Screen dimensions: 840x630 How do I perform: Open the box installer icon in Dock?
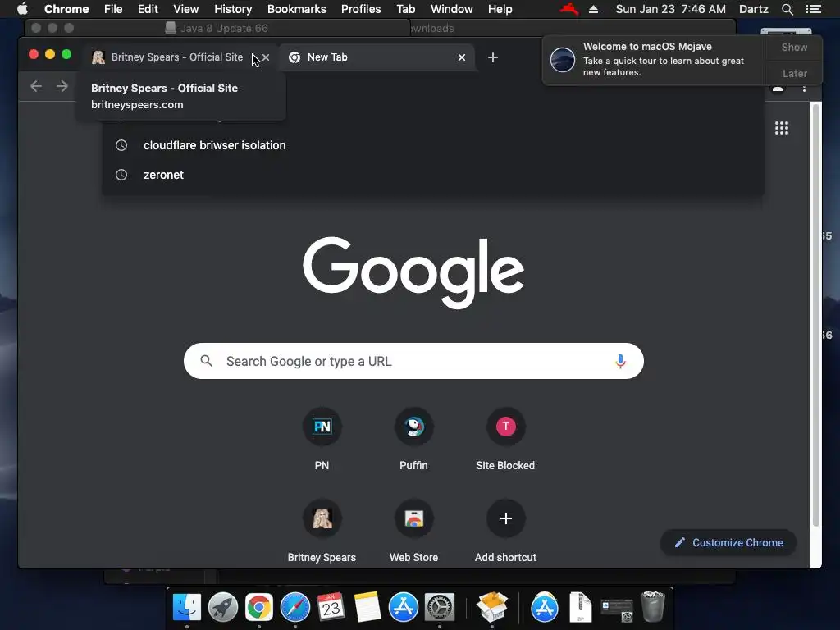[x=492, y=608]
